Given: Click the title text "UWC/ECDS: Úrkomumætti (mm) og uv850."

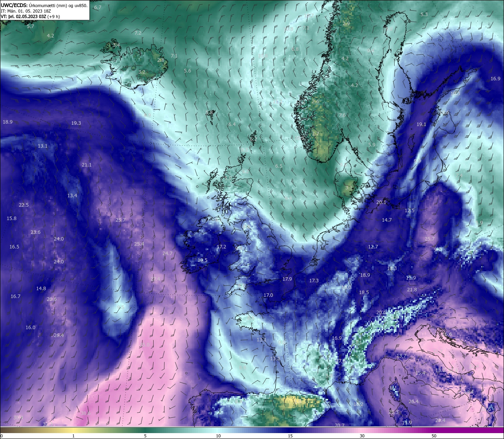Looking at the screenshot, I should point(44,6).
